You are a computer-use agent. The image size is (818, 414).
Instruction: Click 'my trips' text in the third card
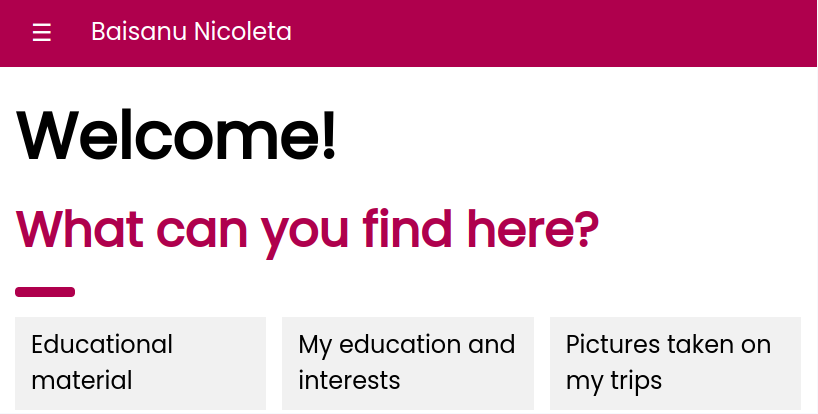[x=614, y=381]
